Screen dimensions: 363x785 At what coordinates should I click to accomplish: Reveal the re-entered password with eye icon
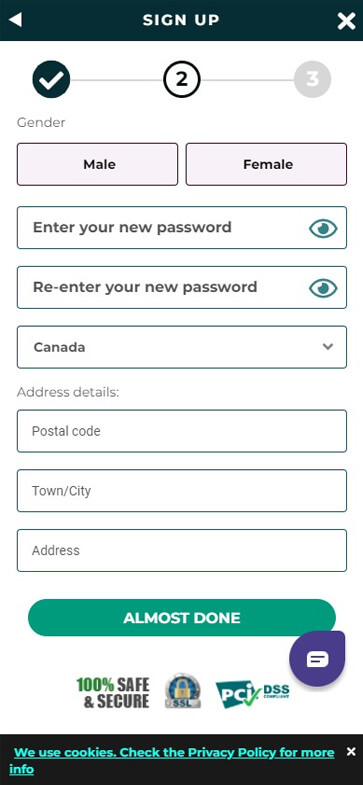323,288
